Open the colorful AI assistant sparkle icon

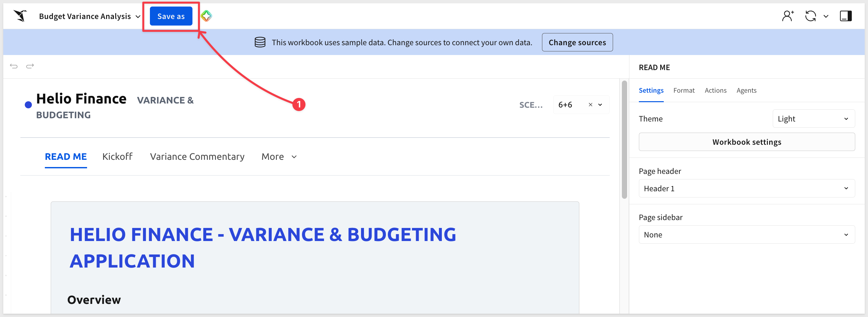[x=206, y=16]
